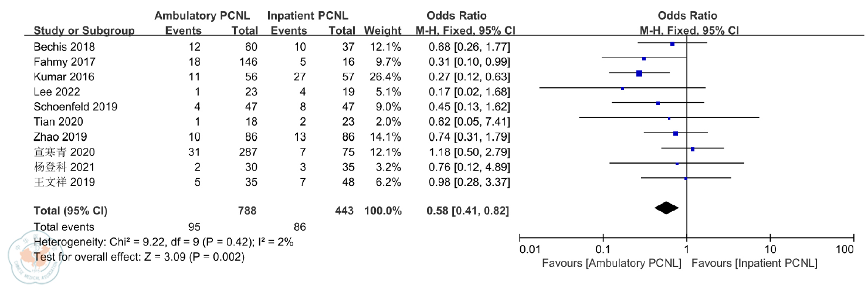
Task: Click the blue square marker for 宣寒青 2020
Action: tap(693, 149)
